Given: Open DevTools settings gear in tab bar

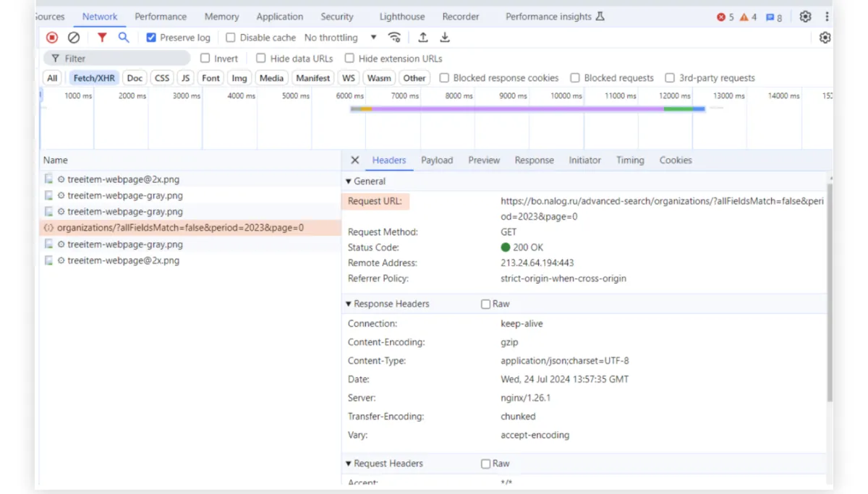Looking at the screenshot, I should click(x=805, y=17).
